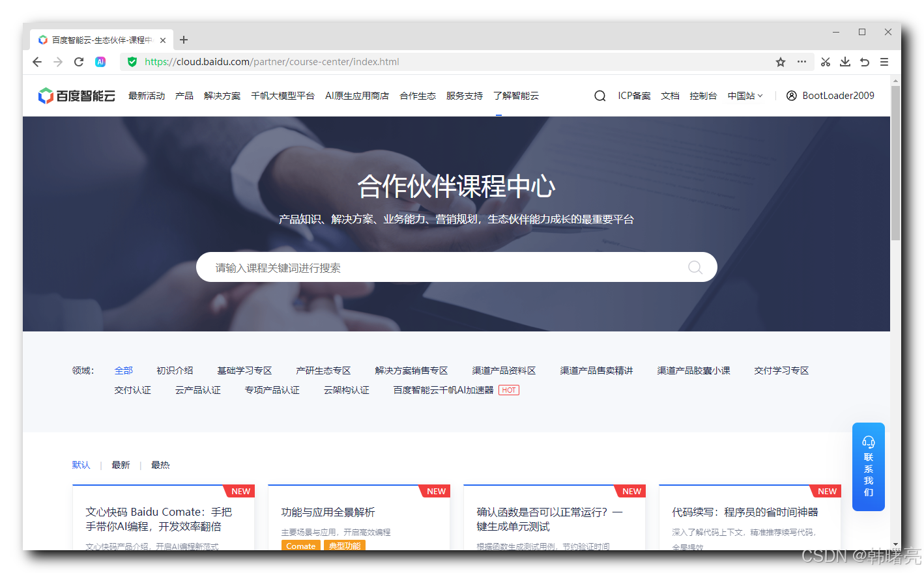The height and width of the screenshot is (573, 924).
Task: Open the 功能与应用全景解析 course card
Action: [x=359, y=518]
